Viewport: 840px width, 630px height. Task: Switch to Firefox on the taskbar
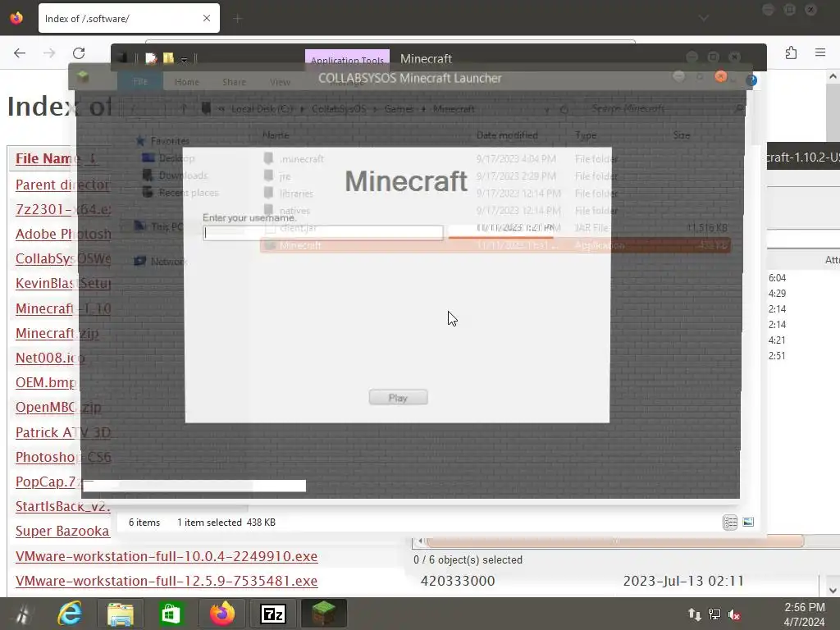[x=222, y=614]
